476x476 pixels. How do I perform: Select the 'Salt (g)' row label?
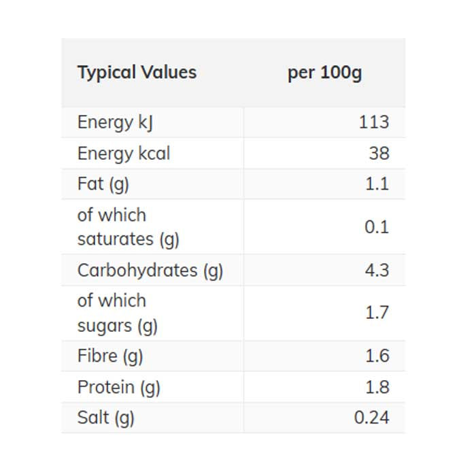click(x=106, y=418)
